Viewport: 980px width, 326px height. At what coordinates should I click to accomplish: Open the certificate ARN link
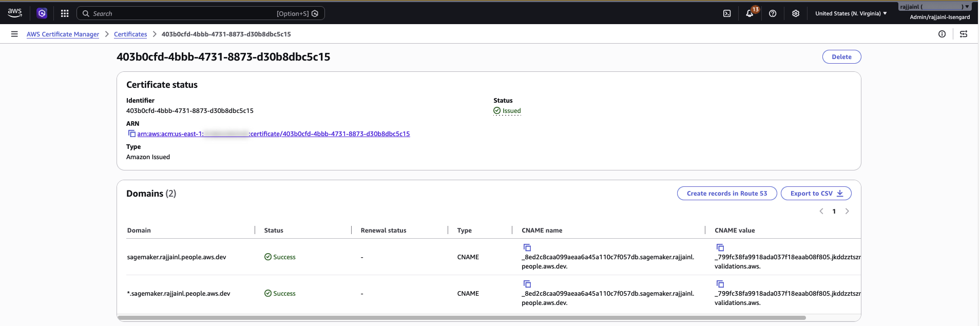[274, 133]
